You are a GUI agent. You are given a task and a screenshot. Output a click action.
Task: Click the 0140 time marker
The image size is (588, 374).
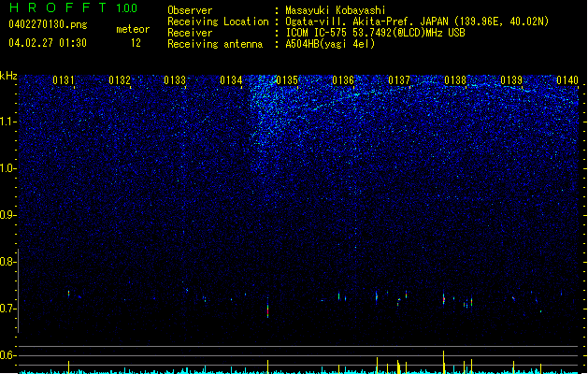tap(567, 80)
